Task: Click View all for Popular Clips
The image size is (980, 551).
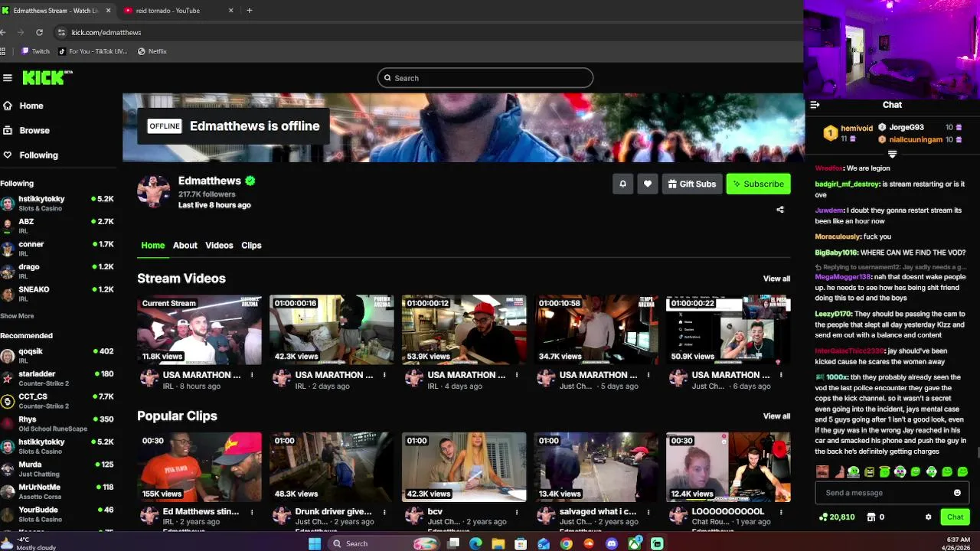Action: pos(776,416)
